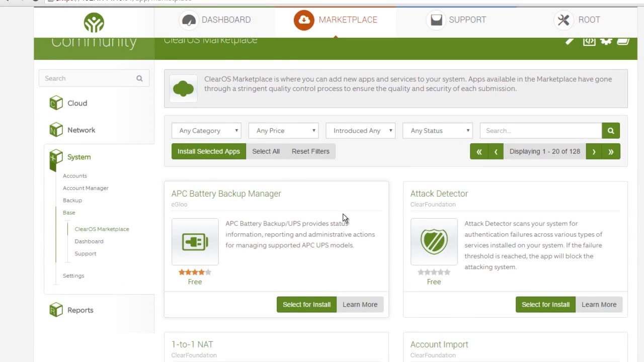The width and height of the screenshot is (644, 362).
Task: Open APC Battery Backup Manager title link
Action: [226, 194]
